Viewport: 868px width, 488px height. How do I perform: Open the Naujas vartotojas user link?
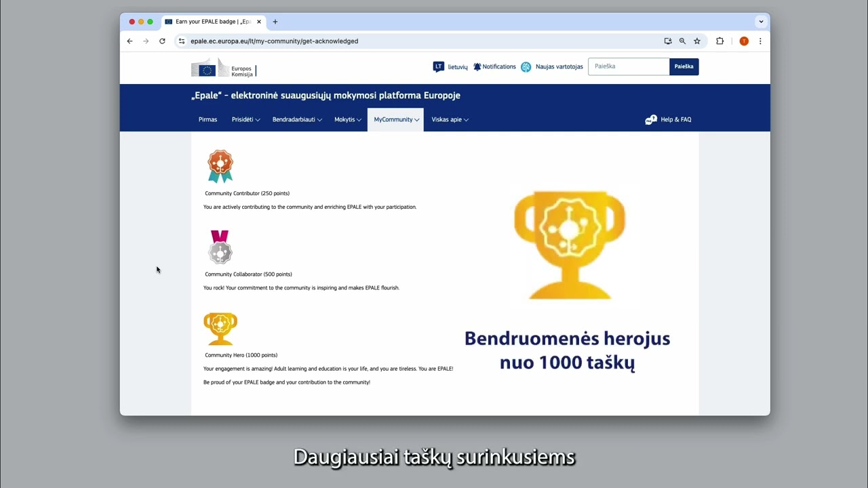(x=559, y=66)
